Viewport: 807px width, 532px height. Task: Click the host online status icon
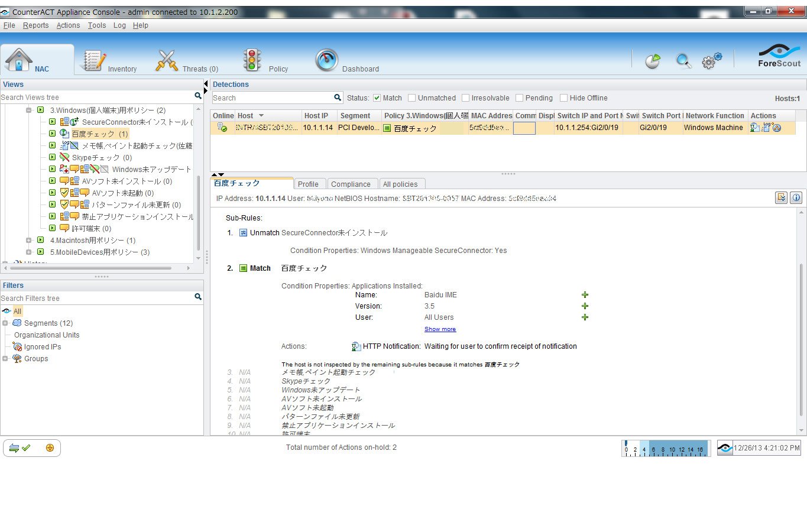point(222,128)
